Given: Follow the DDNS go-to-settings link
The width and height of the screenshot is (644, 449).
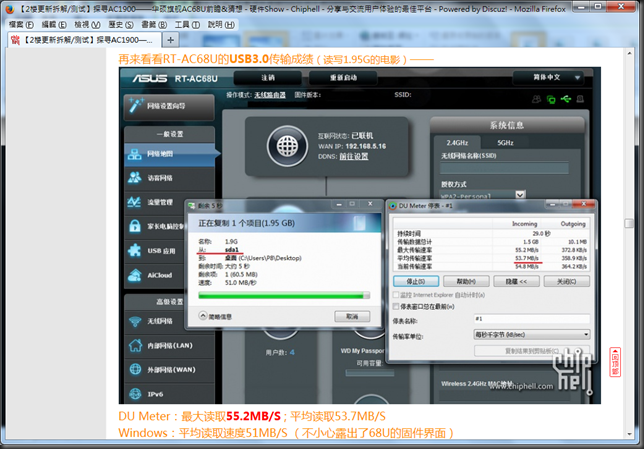Looking at the screenshot, I should click(354, 157).
